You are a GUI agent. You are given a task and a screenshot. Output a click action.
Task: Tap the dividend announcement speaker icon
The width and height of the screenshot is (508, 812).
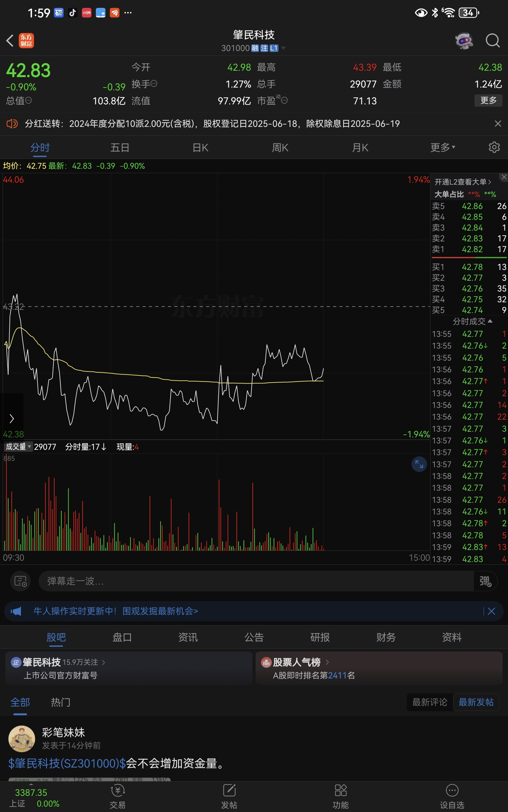[12, 124]
